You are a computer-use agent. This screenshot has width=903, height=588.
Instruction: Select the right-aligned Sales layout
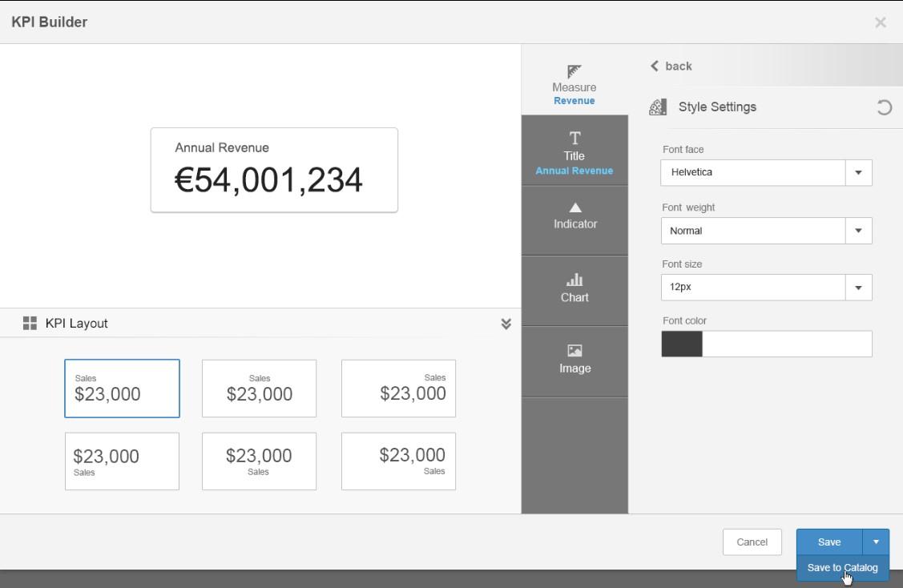[x=398, y=388]
